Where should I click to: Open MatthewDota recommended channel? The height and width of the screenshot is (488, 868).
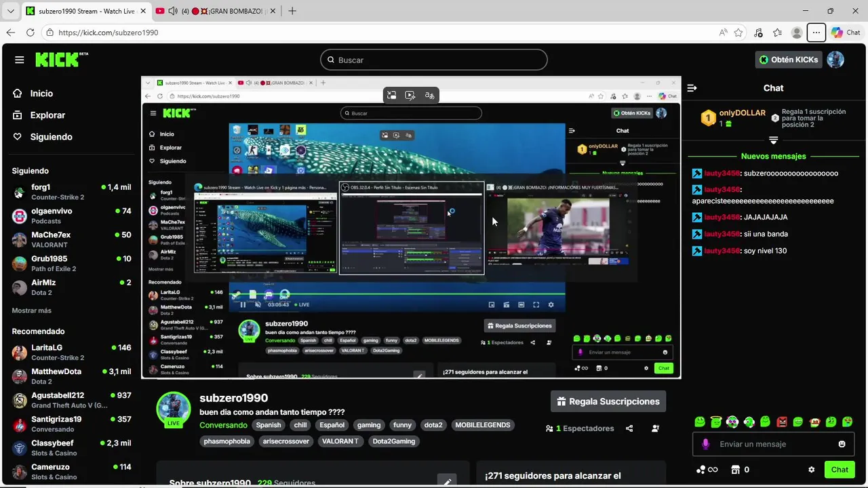tap(71, 376)
